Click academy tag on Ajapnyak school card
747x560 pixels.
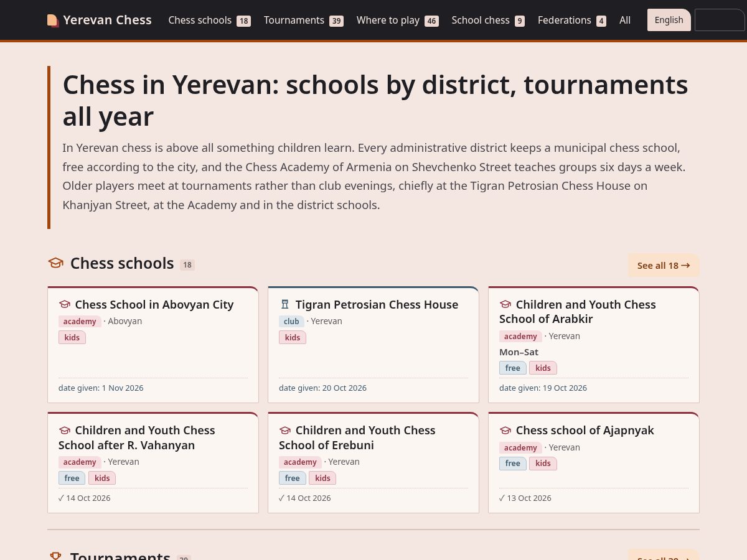click(520, 448)
